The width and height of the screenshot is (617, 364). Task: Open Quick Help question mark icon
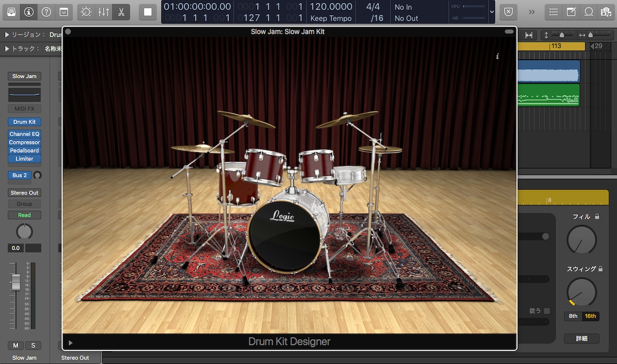pyautogui.click(x=47, y=12)
